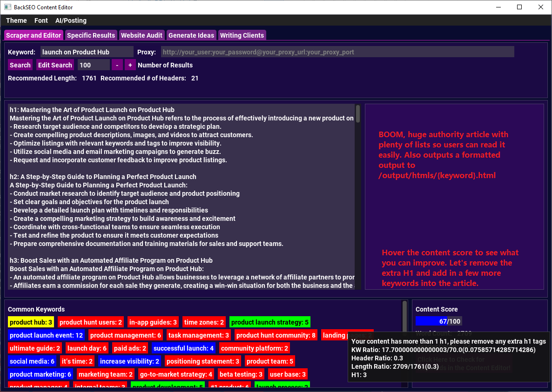552x392 pixels.
Task: Select the 'product hub: 3' keyword tag
Action: (31, 322)
